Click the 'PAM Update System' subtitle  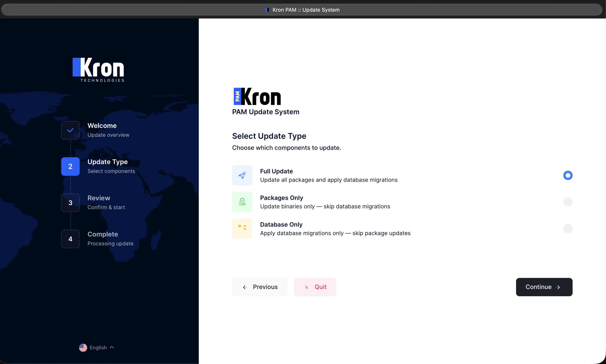266,112
